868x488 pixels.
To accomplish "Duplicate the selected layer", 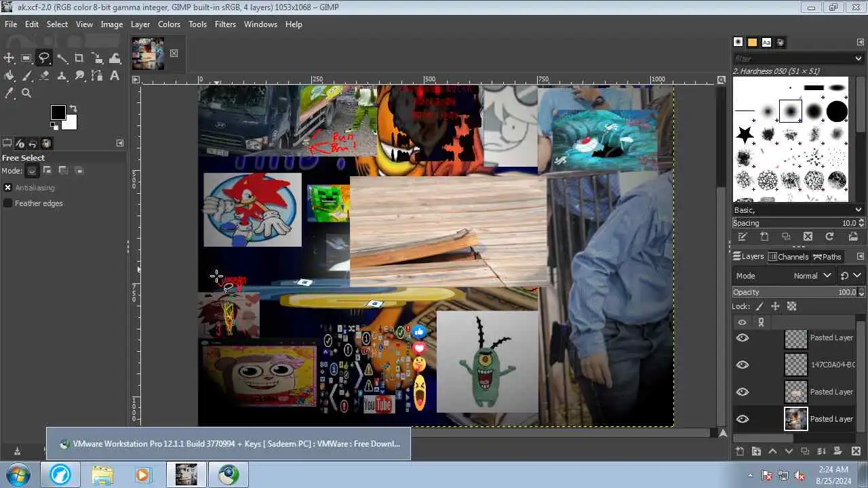I will point(805,451).
